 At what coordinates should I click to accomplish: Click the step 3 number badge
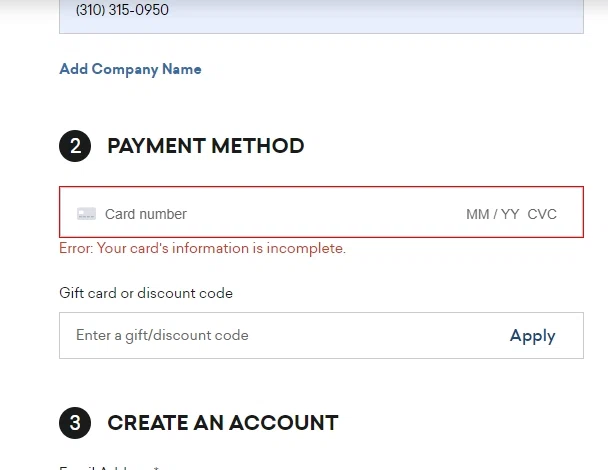point(75,423)
